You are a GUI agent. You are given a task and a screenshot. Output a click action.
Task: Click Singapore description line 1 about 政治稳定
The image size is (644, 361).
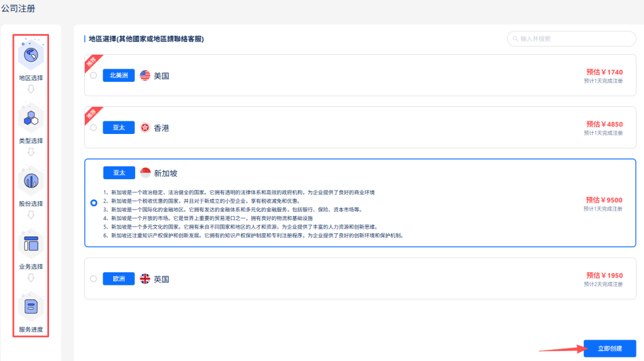click(x=238, y=192)
